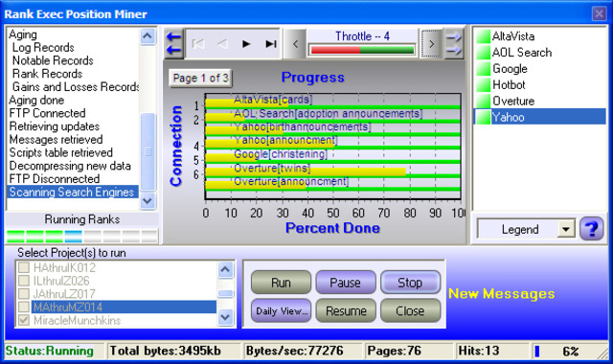Click the Run button

click(281, 283)
